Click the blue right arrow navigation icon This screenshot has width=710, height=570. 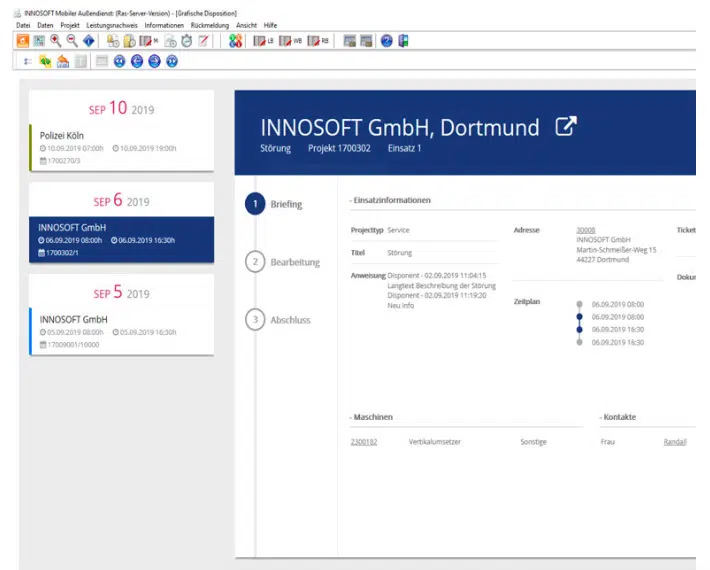tap(154, 61)
